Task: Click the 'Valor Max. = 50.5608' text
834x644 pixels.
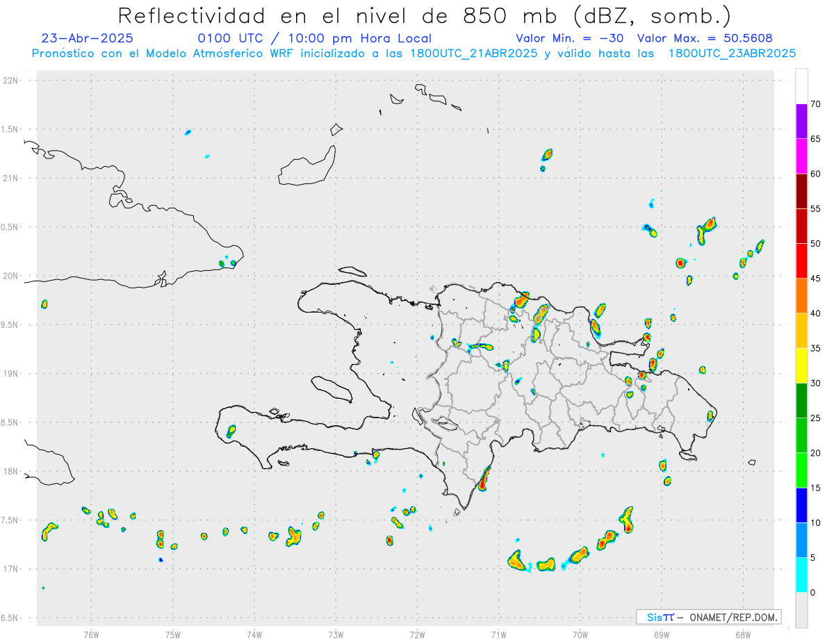Action: pos(704,38)
